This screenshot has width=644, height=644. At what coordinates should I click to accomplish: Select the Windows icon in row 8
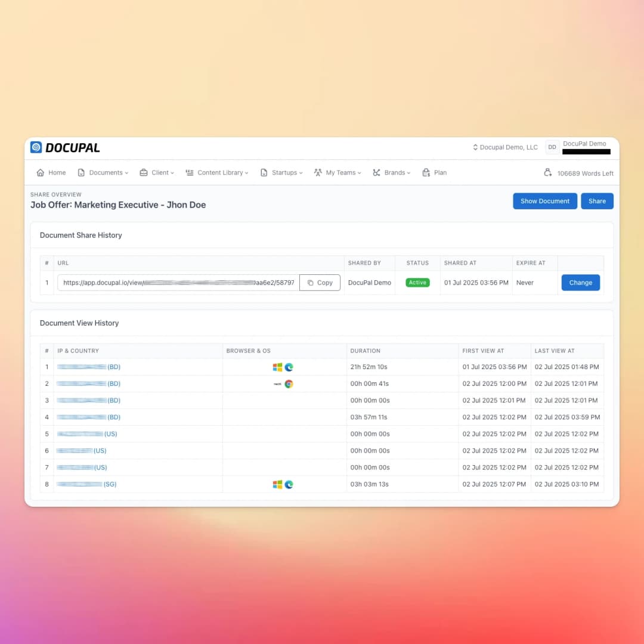(x=277, y=484)
